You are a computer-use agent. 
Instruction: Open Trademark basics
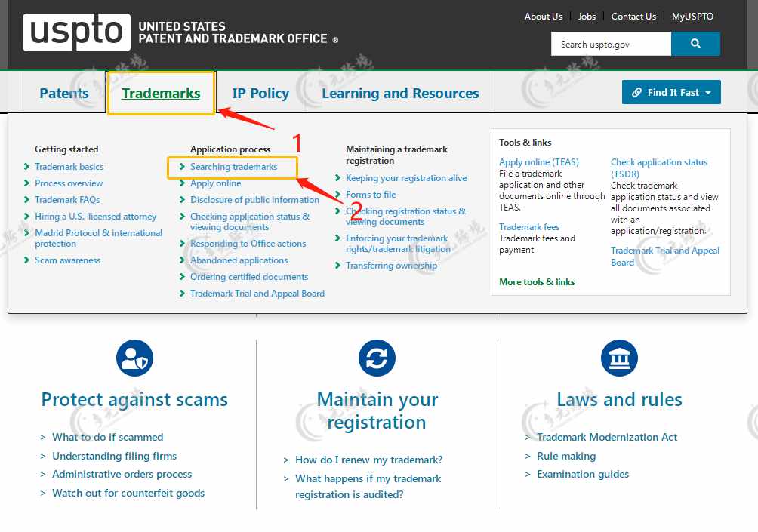(69, 167)
